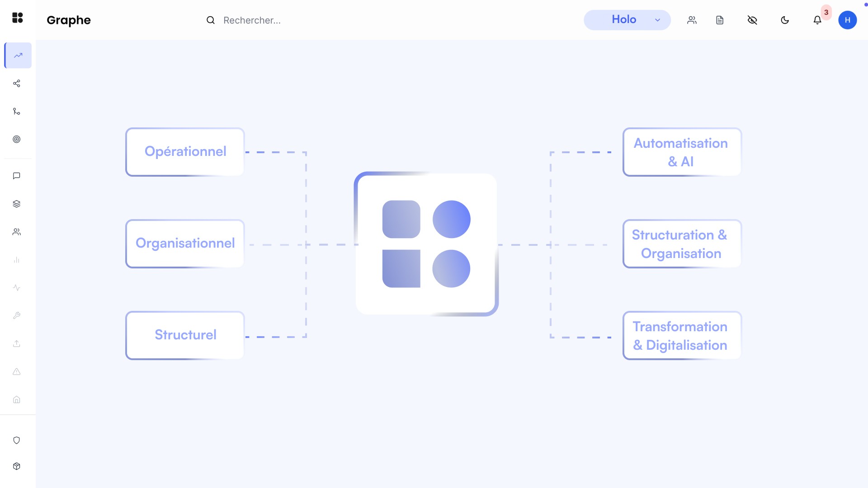
Task: Open the wrench tools sidebar icon
Action: point(17,315)
